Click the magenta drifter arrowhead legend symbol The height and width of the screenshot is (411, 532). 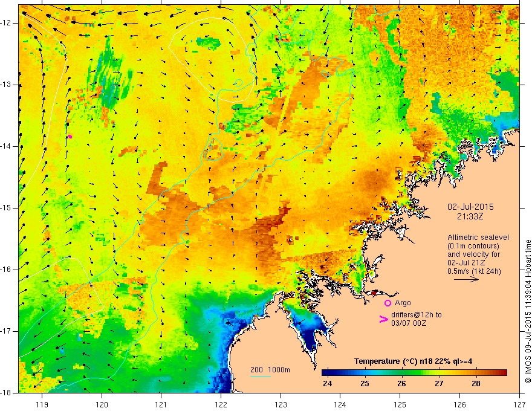tap(383, 319)
